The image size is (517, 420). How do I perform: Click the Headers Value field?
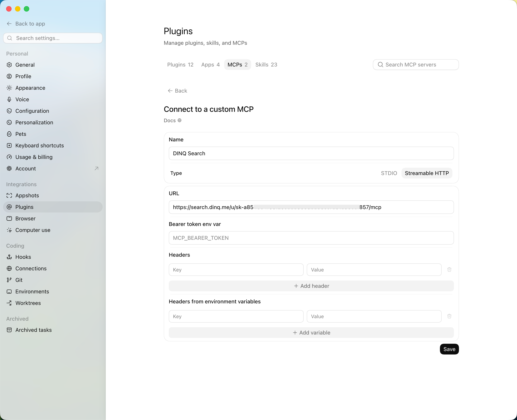pyautogui.click(x=374, y=270)
